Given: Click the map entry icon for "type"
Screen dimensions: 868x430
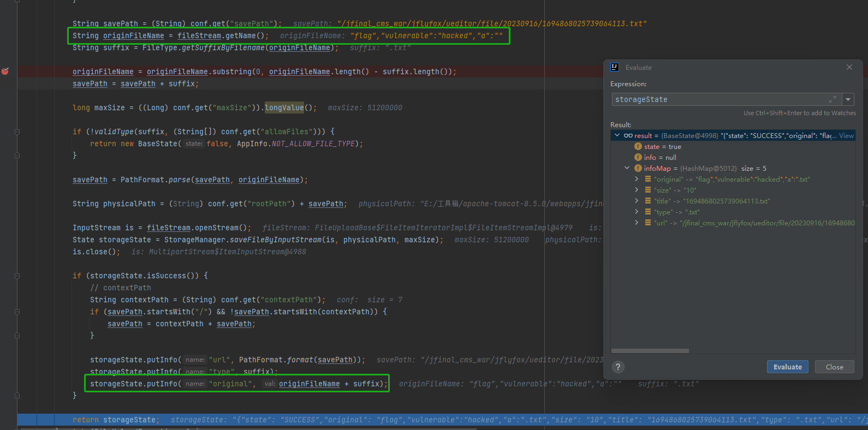Looking at the screenshot, I should [648, 212].
